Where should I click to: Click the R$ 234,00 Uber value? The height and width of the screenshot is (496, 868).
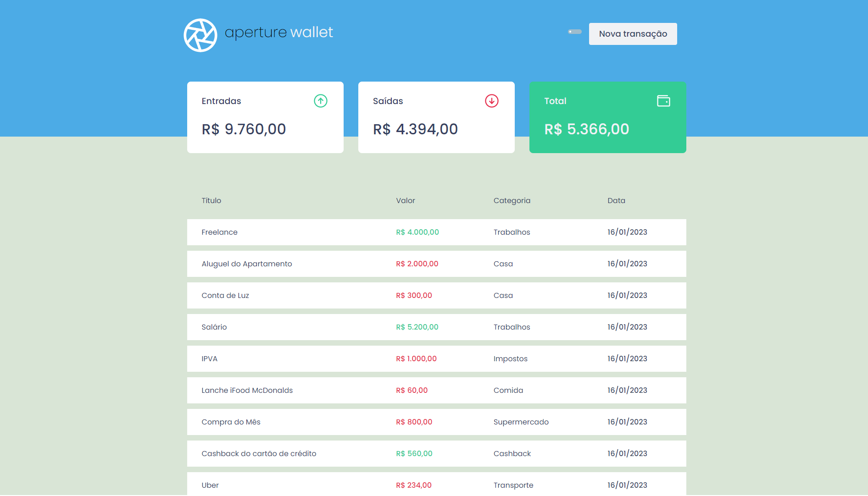point(414,485)
